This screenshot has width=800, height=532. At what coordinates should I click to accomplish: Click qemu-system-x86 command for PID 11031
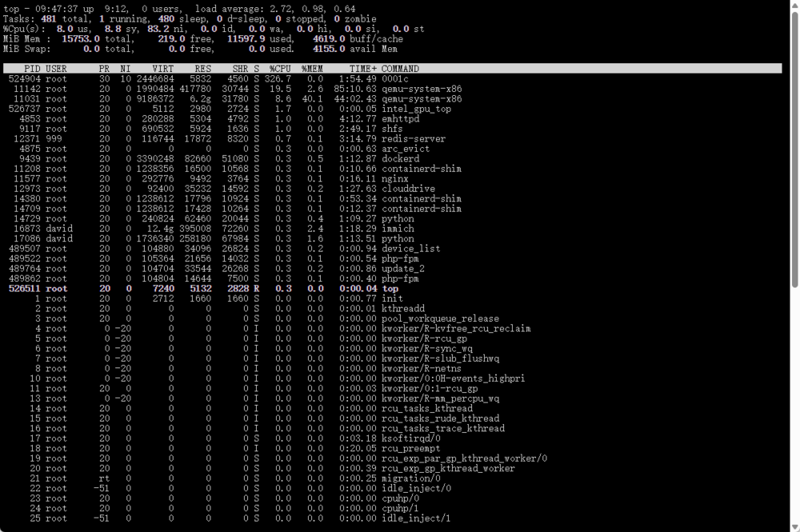[422, 98]
